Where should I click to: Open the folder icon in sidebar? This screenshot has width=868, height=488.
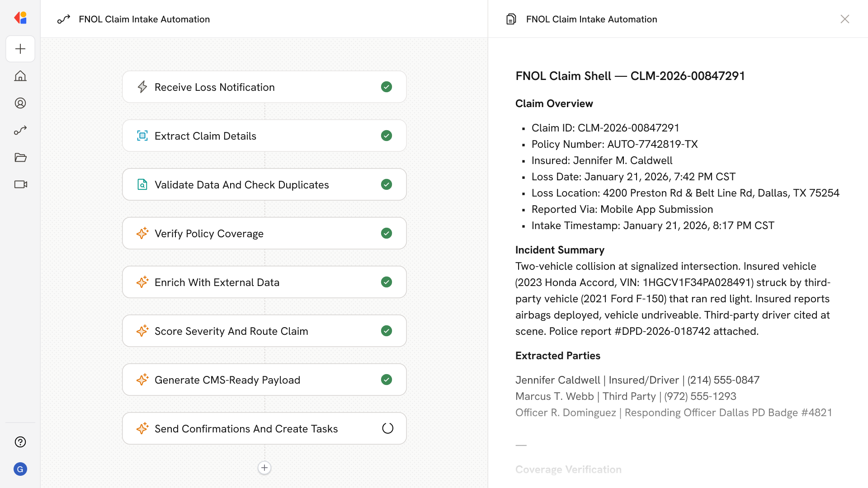[20, 157]
